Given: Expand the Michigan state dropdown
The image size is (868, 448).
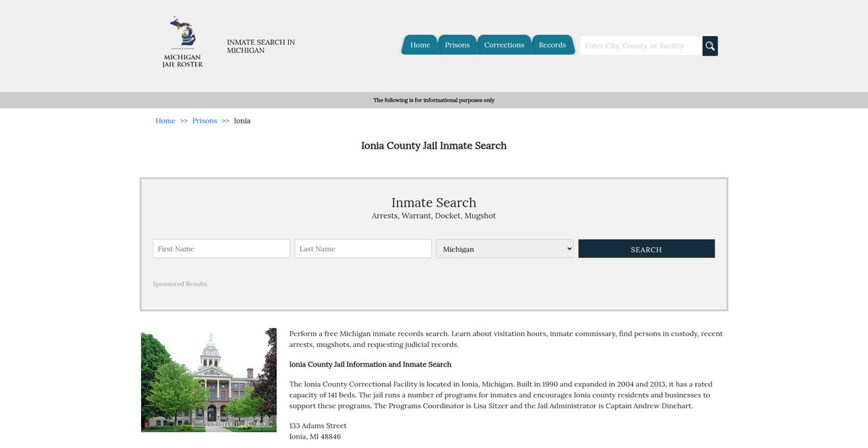Looking at the screenshot, I should 505,249.
